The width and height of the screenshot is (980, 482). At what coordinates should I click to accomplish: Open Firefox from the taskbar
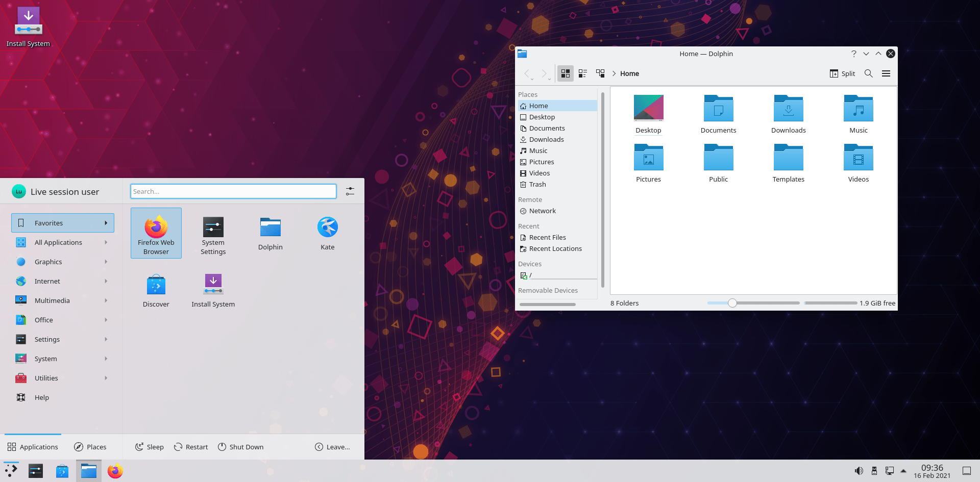(115, 470)
